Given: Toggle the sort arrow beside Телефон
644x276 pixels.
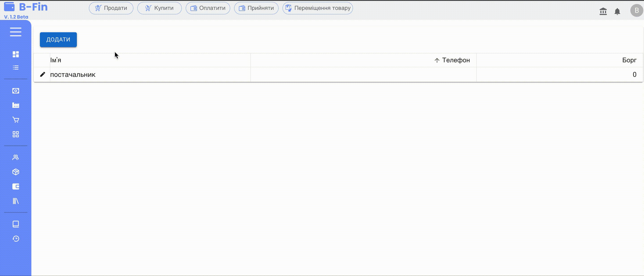Looking at the screenshot, I should pos(437,60).
